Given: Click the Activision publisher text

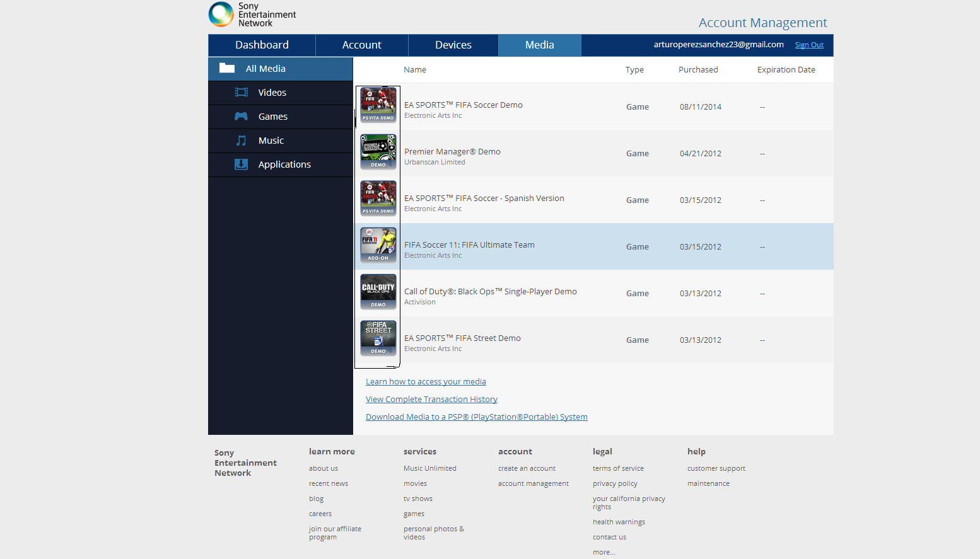Looking at the screenshot, I should [x=420, y=302].
